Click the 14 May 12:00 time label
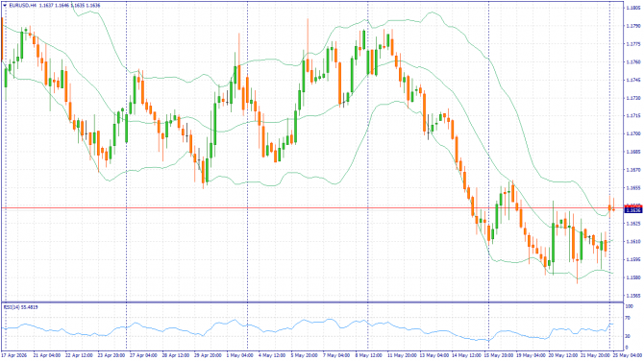The width and height of the screenshot is (644, 361). click(466, 355)
